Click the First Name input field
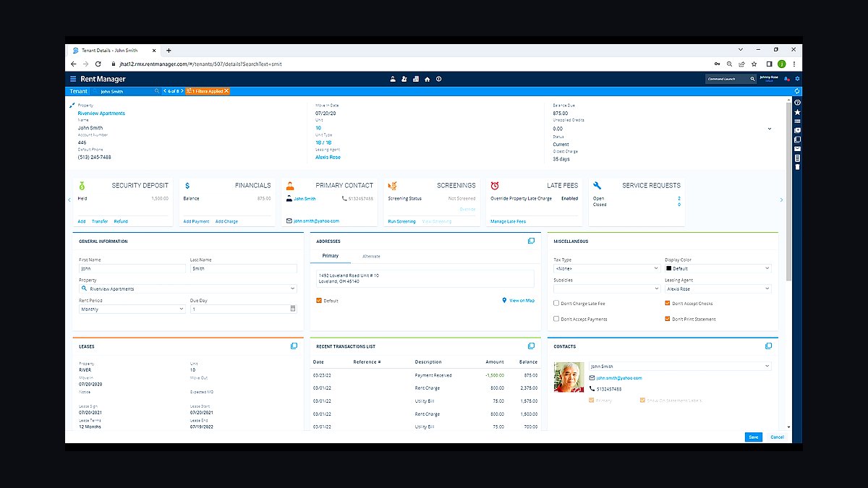 coord(132,268)
